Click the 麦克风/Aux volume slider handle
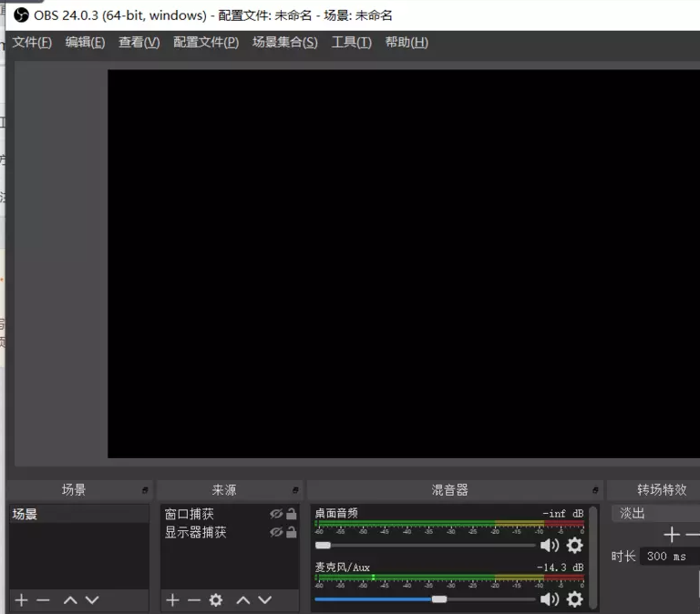 tap(439, 599)
